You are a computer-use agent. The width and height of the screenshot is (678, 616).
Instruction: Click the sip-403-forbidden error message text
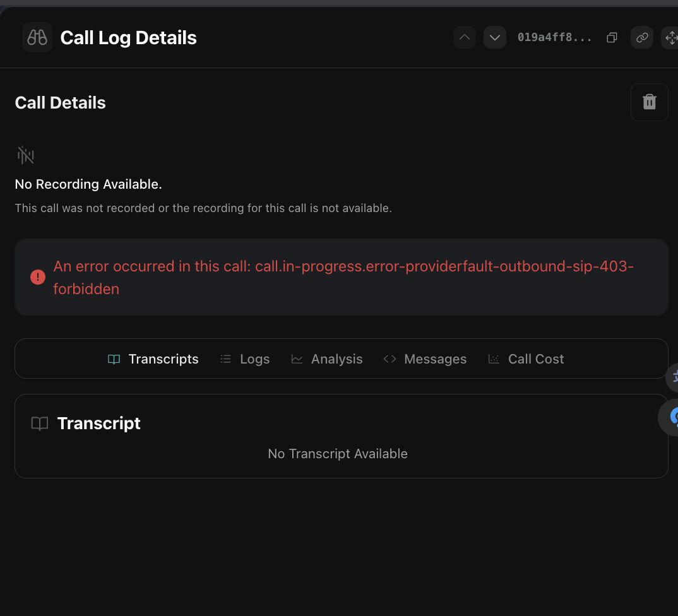pyautogui.click(x=343, y=277)
